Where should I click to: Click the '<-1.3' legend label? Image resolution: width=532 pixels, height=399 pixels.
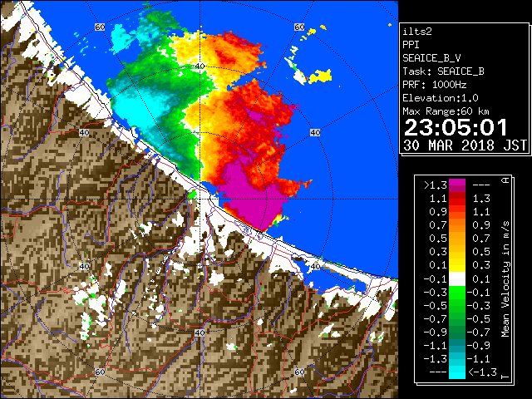pyautogui.click(x=482, y=372)
